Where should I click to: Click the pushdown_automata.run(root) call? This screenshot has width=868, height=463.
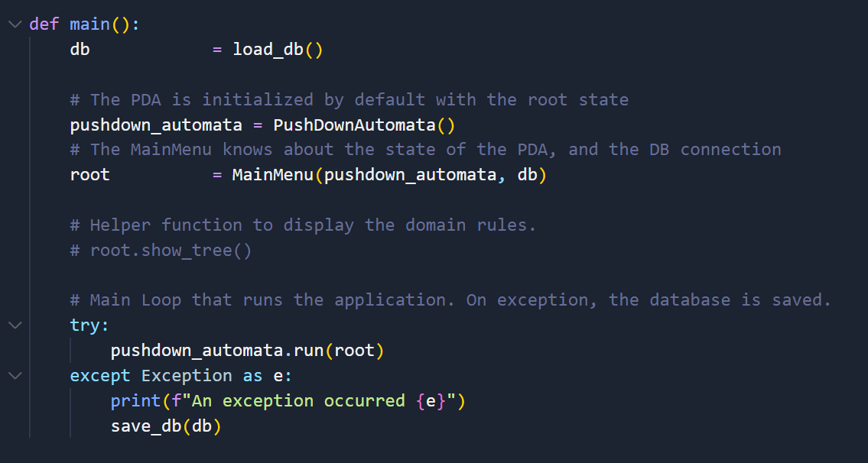247,351
